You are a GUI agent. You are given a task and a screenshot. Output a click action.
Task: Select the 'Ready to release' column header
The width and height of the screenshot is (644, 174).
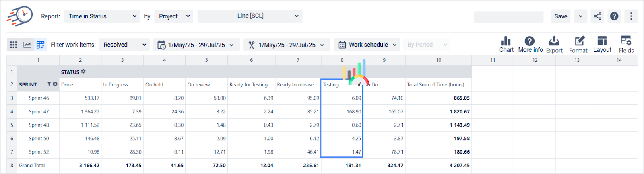point(298,84)
